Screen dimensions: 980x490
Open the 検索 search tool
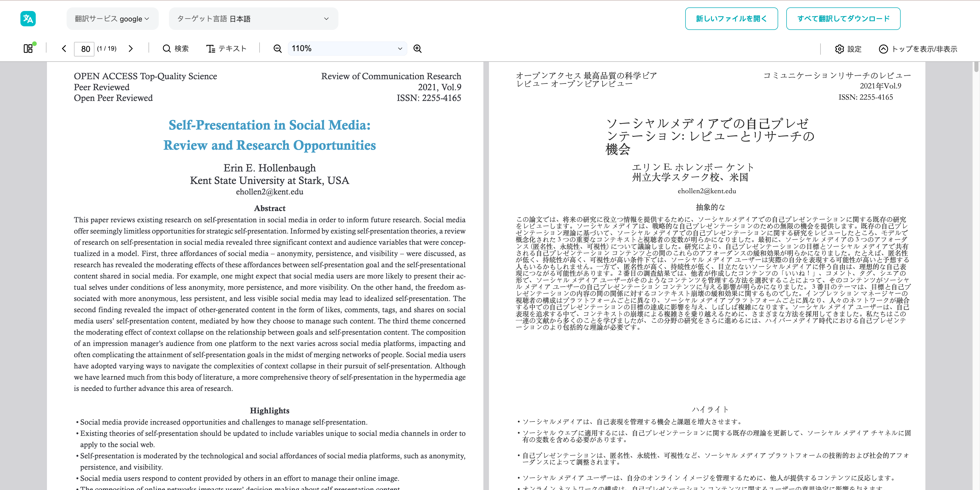coord(175,49)
